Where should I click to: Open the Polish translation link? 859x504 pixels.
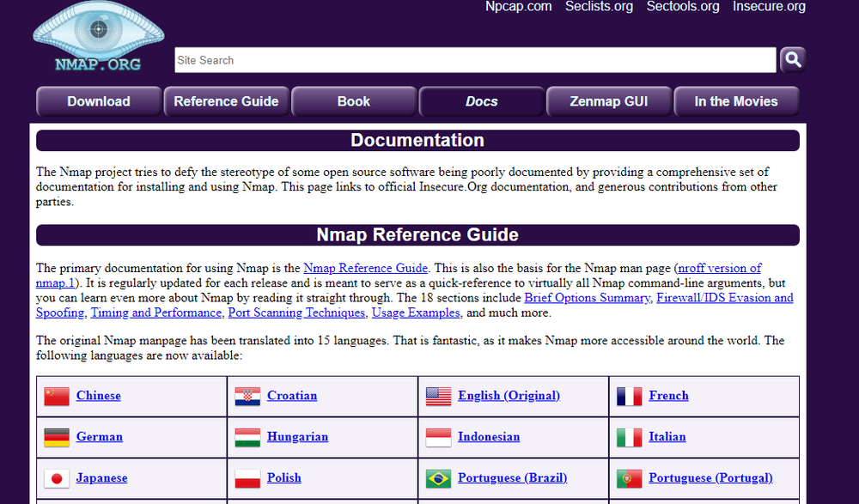(x=283, y=477)
